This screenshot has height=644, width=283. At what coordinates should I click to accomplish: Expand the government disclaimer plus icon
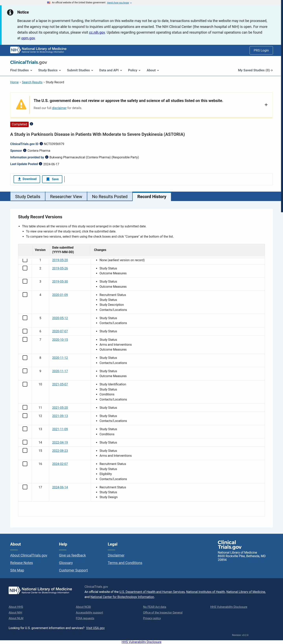[x=266, y=105]
